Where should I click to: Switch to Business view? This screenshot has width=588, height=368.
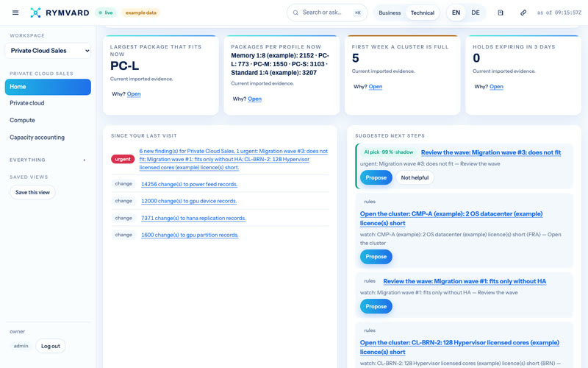pyautogui.click(x=390, y=13)
